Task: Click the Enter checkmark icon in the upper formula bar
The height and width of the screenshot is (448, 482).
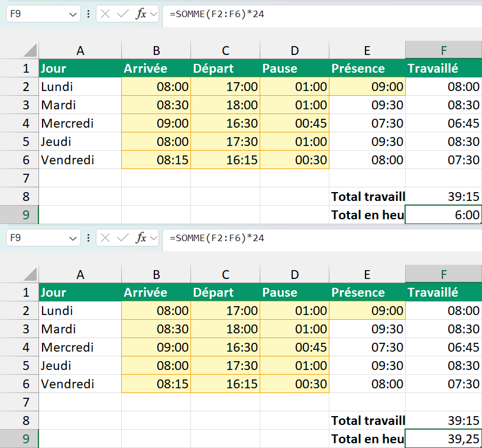Action: tap(123, 14)
